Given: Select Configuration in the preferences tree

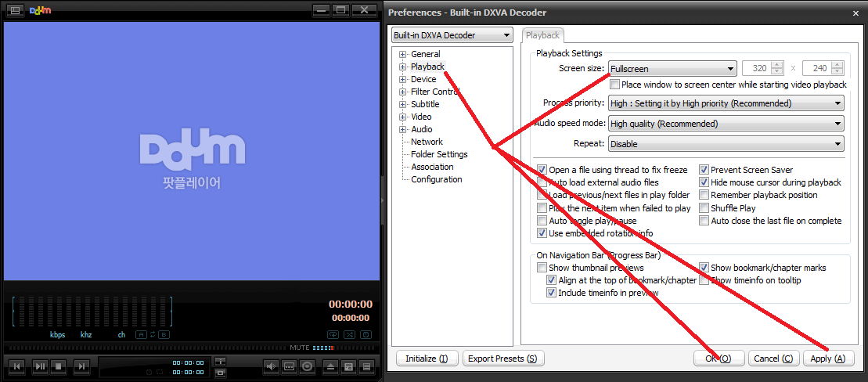Looking at the screenshot, I should 436,179.
